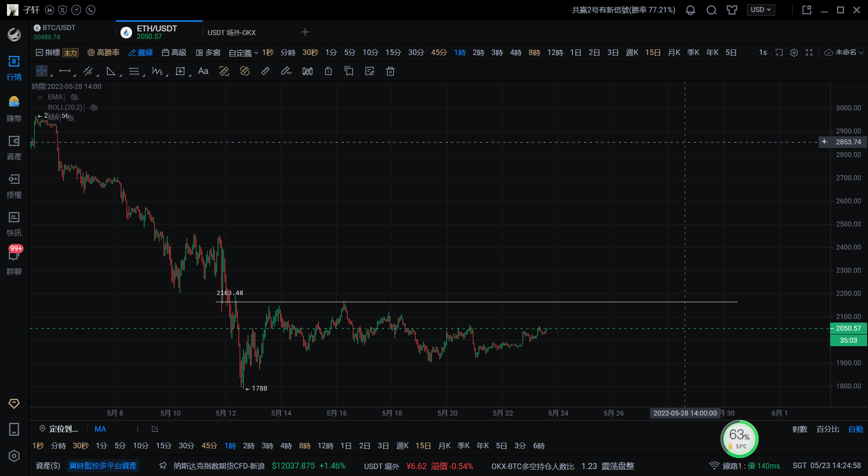868x476 pixels.
Task: Open notifications bell in title bar
Action: [690, 10]
